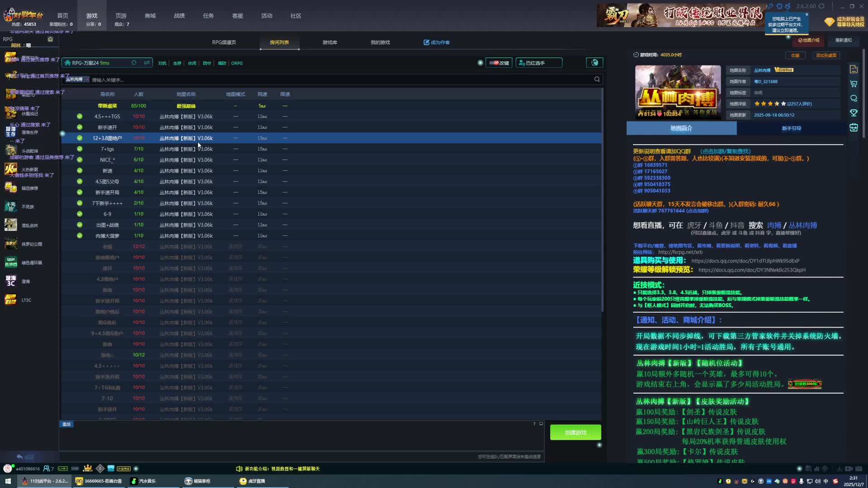Open the document icon at top of right sidebar

pos(854,69)
